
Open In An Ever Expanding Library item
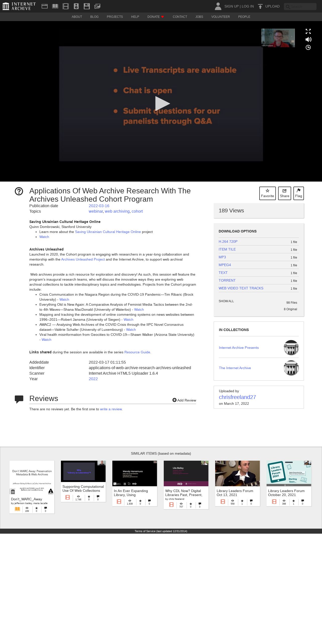click(135, 483)
